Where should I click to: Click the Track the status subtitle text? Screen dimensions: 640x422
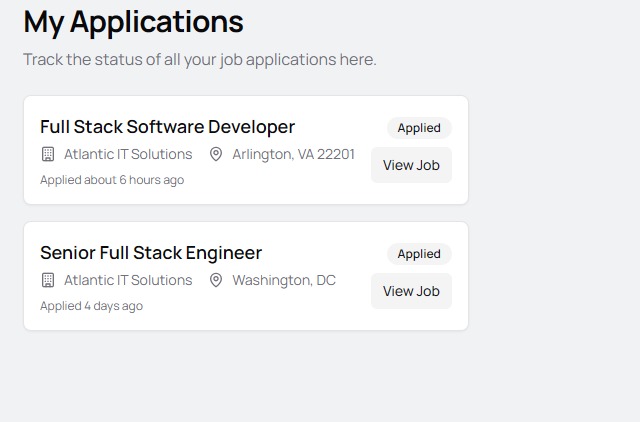pyautogui.click(x=200, y=60)
